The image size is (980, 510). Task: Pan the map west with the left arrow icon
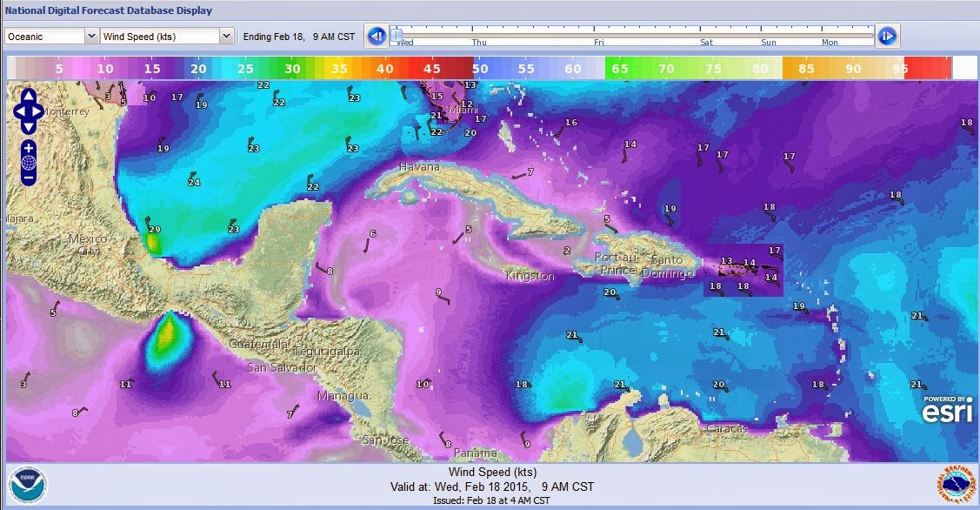click(20, 111)
